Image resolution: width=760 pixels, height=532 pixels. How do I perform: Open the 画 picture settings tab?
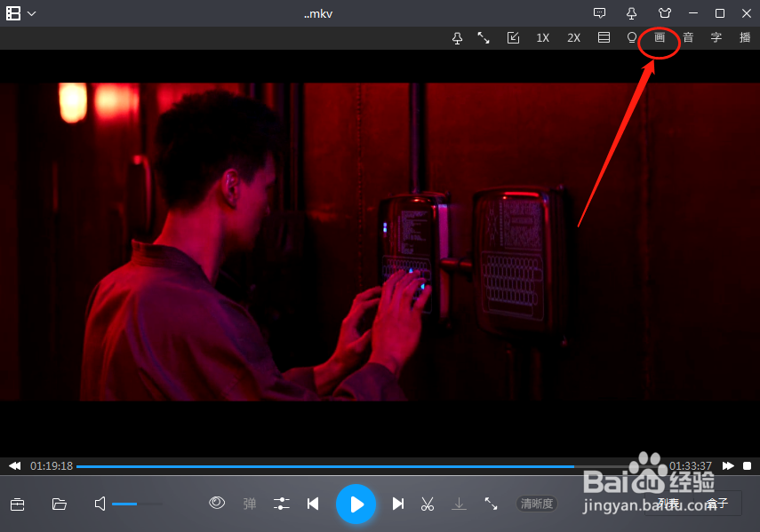660,37
